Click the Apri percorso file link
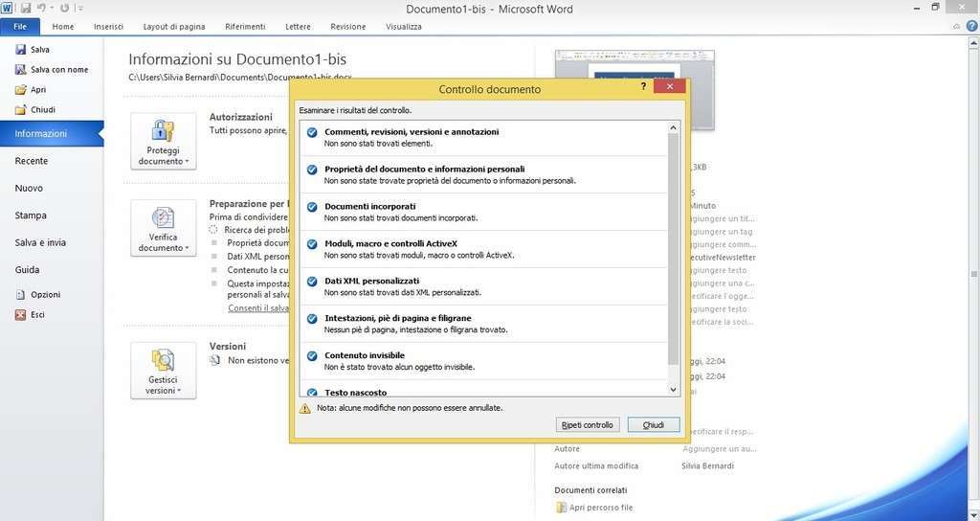Image resolution: width=980 pixels, height=521 pixels. tap(601, 508)
